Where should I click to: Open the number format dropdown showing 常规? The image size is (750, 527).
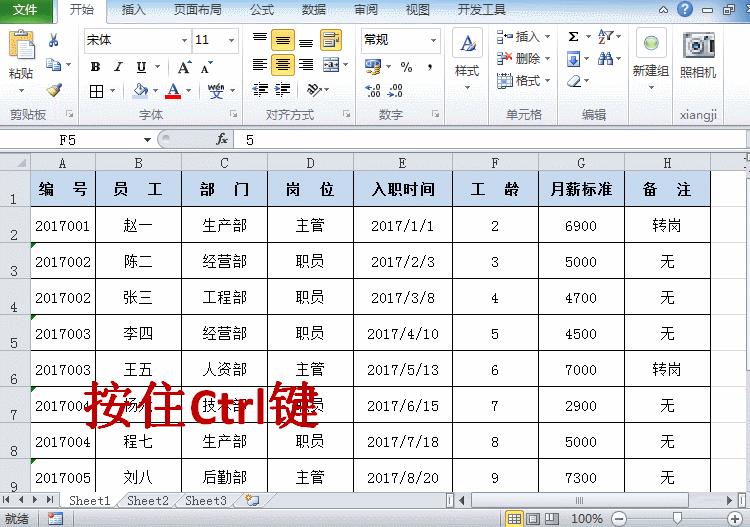(x=433, y=40)
